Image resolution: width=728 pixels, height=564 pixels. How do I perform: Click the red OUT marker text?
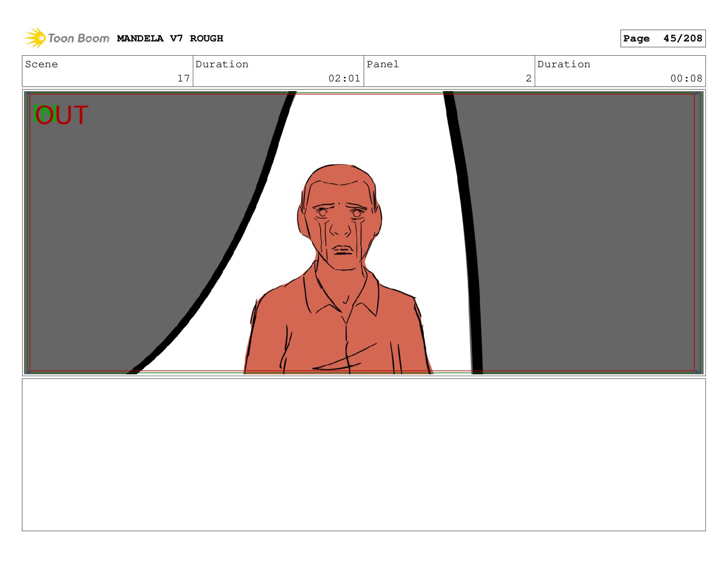coord(61,115)
